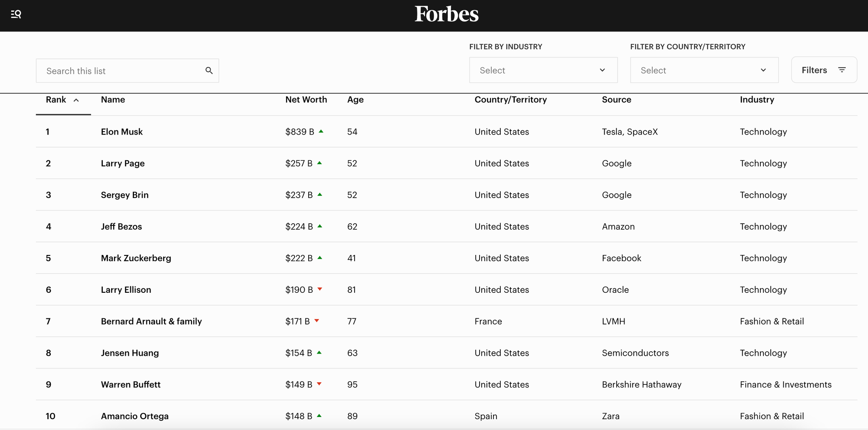Click the Rank sort arrow icon
Viewport: 868px width, 430px height.
76,100
